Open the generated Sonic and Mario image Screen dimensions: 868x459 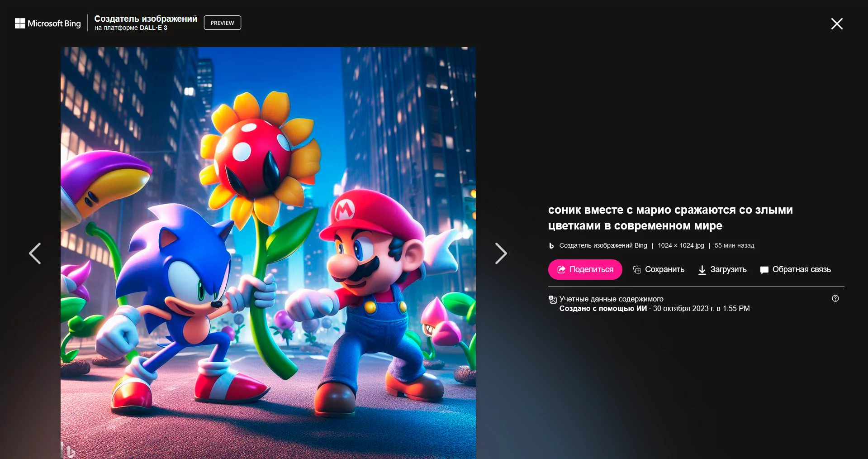[x=268, y=253]
